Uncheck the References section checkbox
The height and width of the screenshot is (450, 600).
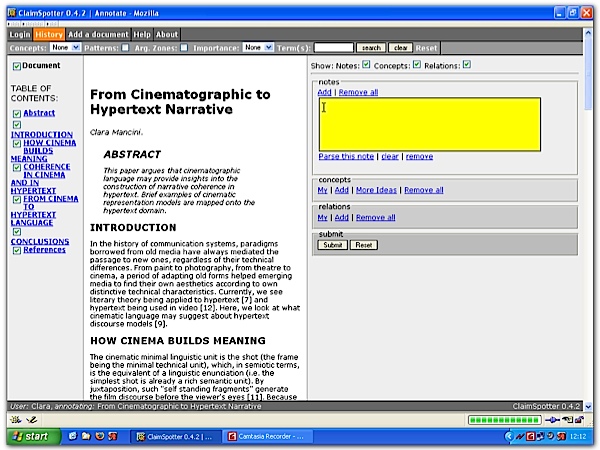click(x=16, y=251)
